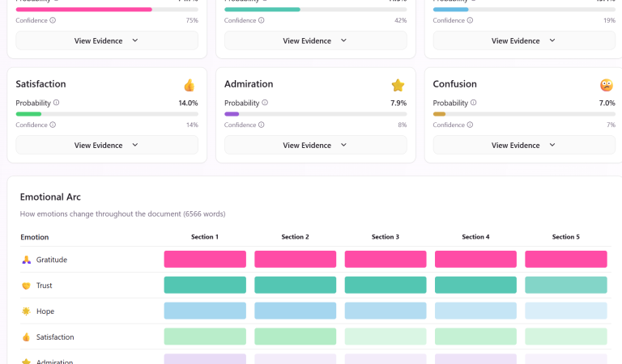Click Confidence info icon beside 19%
The width and height of the screenshot is (622, 364).
(470, 20)
